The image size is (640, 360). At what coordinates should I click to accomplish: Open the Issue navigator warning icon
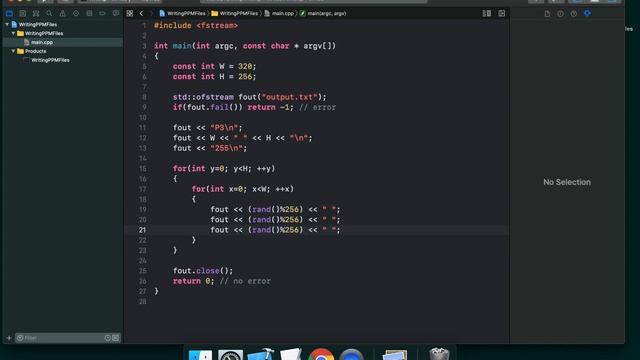pos(62,13)
